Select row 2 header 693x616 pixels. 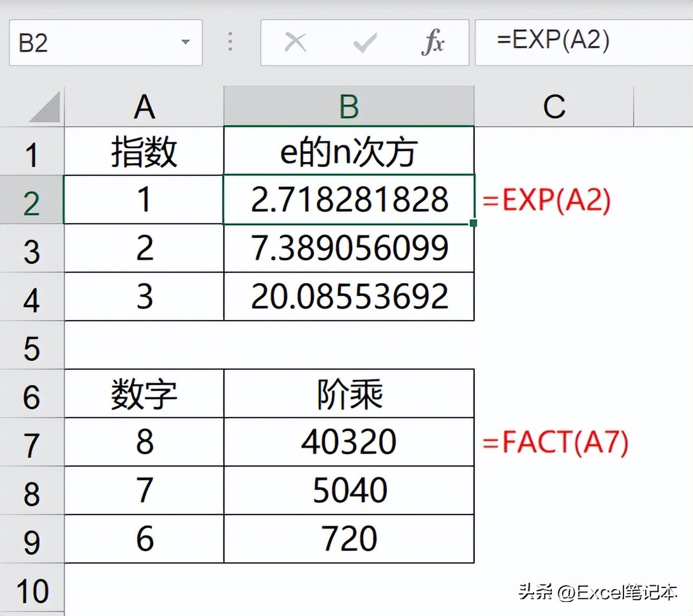pos(32,200)
